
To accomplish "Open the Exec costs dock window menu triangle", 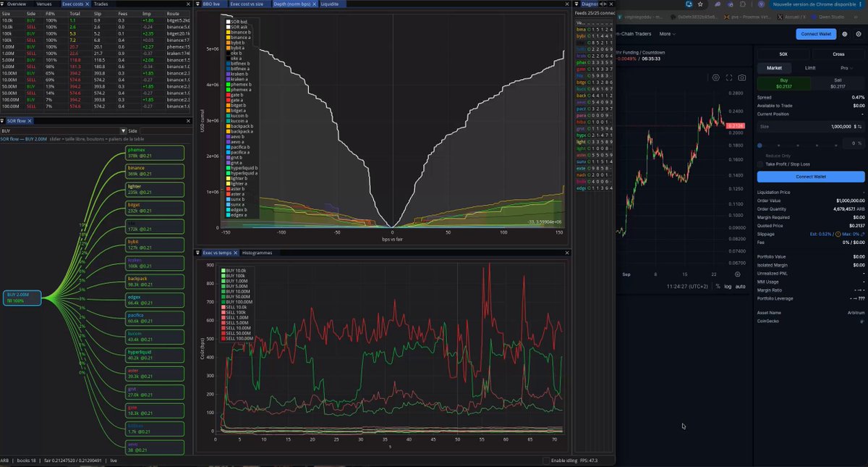I will [x=3, y=4].
